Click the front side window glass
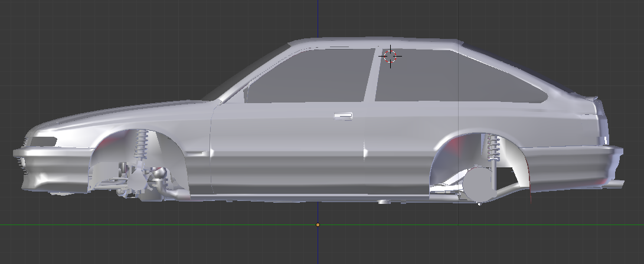The width and height of the screenshot is (644, 264). pyautogui.click(x=310, y=76)
